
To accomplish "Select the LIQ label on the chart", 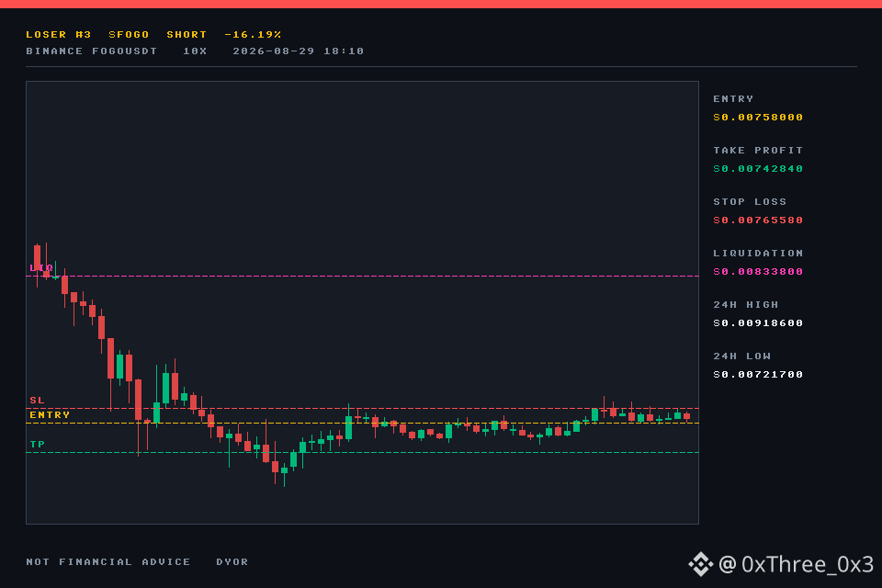I will 41,268.
